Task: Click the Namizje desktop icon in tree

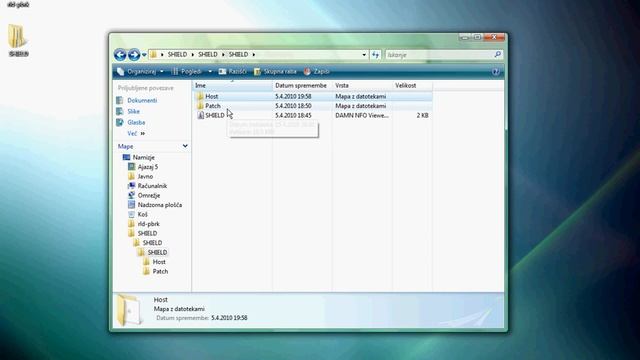Action: [x=127, y=157]
